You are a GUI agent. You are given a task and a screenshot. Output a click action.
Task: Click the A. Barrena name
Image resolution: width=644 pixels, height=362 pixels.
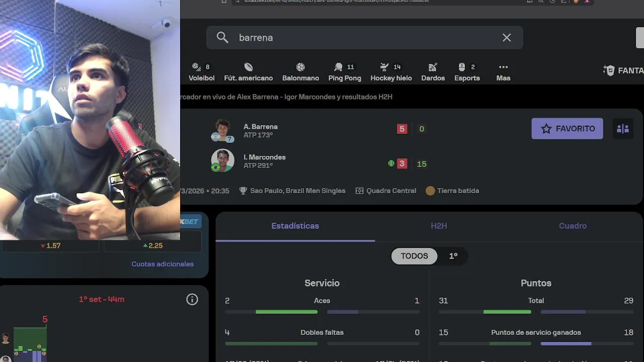[261, 127]
